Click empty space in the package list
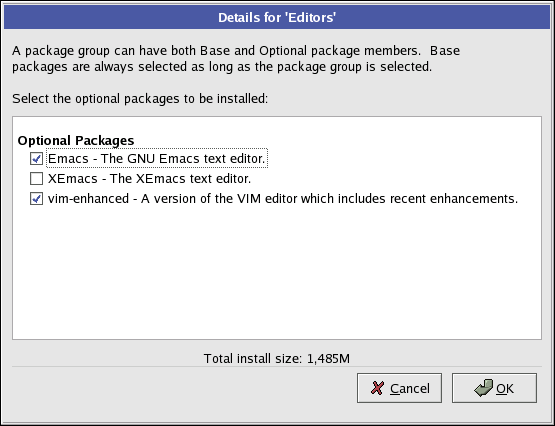Image resolution: width=555 pixels, height=426 pixels. (x=277, y=272)
